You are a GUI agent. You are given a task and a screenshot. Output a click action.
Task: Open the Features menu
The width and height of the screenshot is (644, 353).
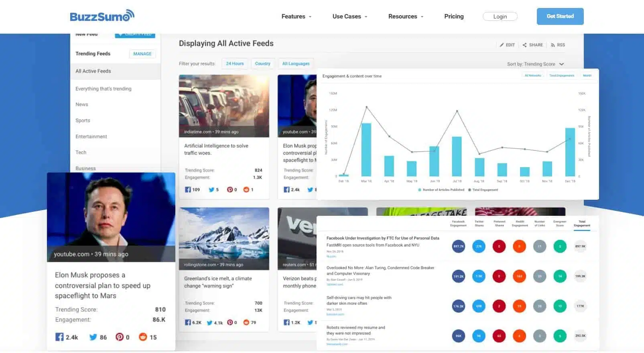tap(297, 16)
